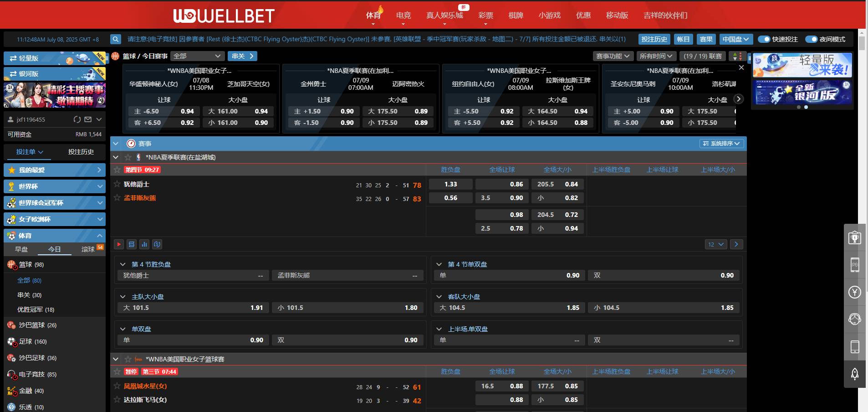Image resolution: width=868 pixels, height=412 pixels.
Task: Click the second banner carousel dot
Action: point(806,107)
